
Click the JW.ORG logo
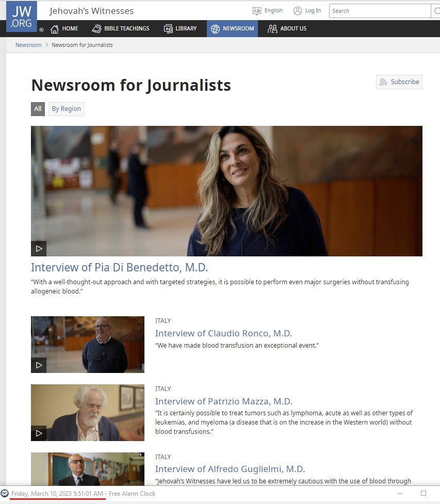click(x=22, y=16)
